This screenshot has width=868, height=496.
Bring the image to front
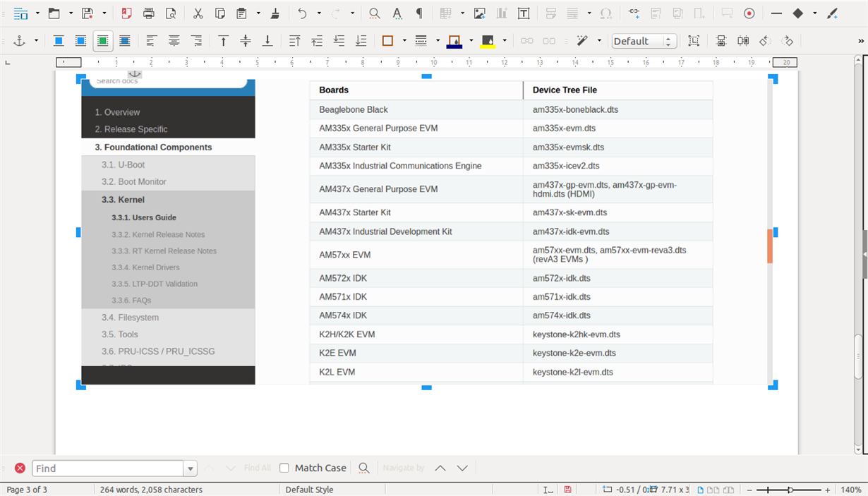pyautogui.click(x=295, y=41)
